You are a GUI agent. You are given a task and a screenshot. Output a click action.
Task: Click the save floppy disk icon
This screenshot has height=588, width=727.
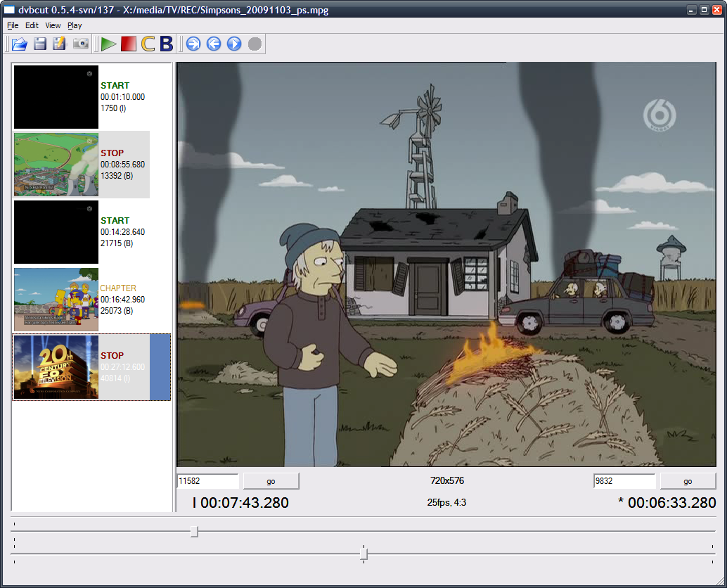pyautogui.click(x=40, y=44)
